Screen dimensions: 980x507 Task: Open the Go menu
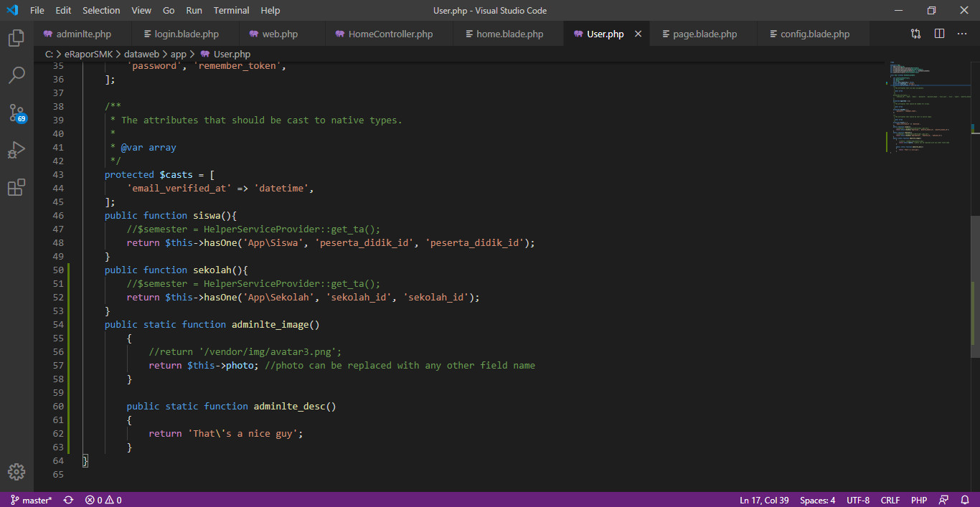point(169,11)
